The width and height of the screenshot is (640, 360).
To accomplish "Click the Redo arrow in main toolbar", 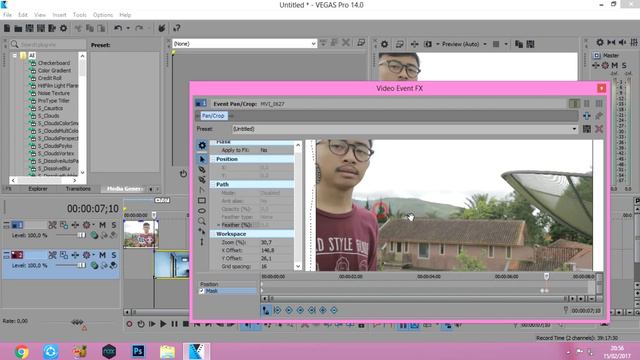I will pos(139,28).
